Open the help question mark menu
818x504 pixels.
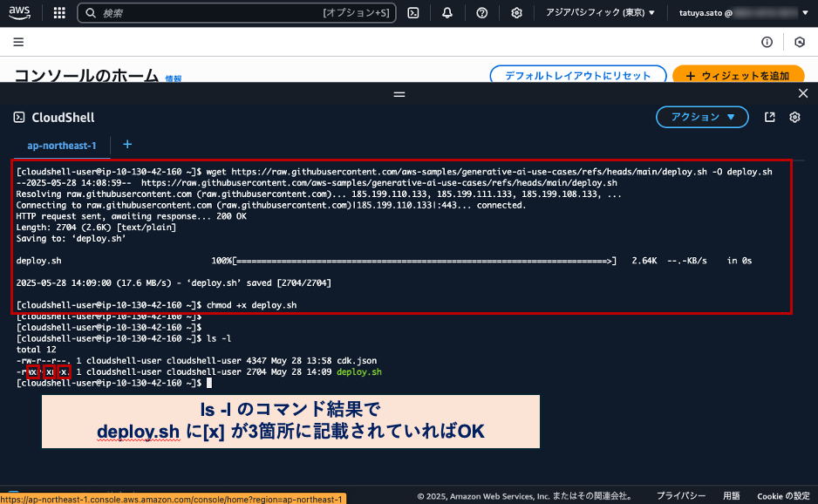[x=482, y=13]
